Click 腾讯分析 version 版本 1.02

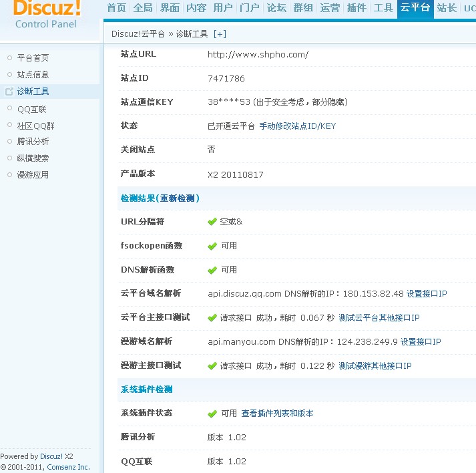pos(227,437)
